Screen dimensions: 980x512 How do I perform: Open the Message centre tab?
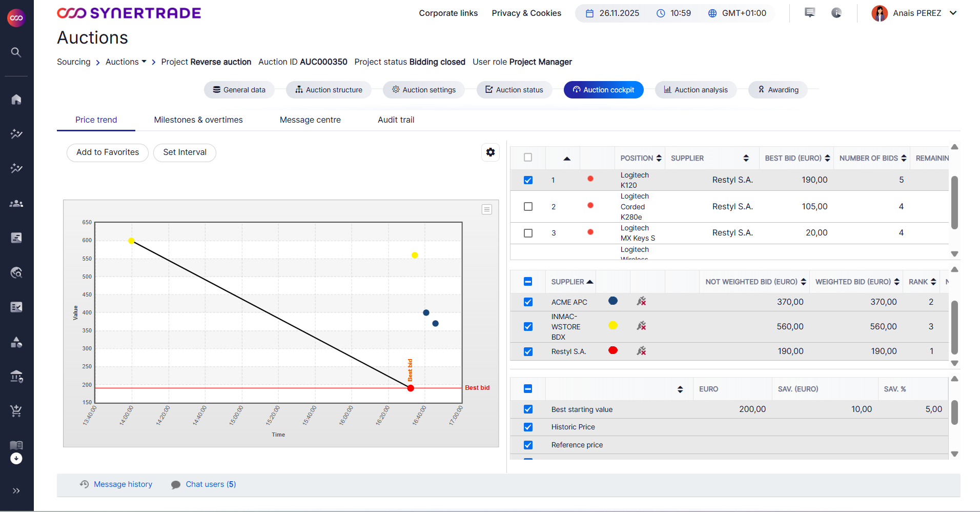pos(310,120)
